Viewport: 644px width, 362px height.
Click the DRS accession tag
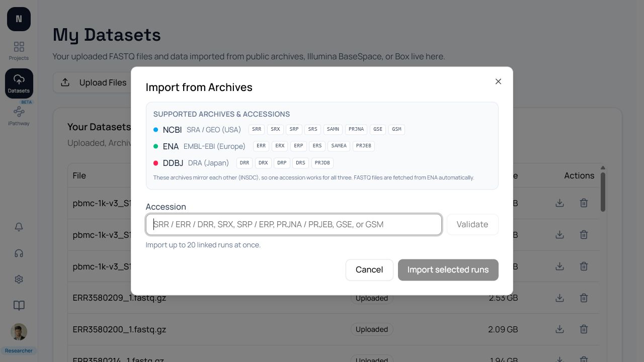pyautogui.click(x=300, y=163)
